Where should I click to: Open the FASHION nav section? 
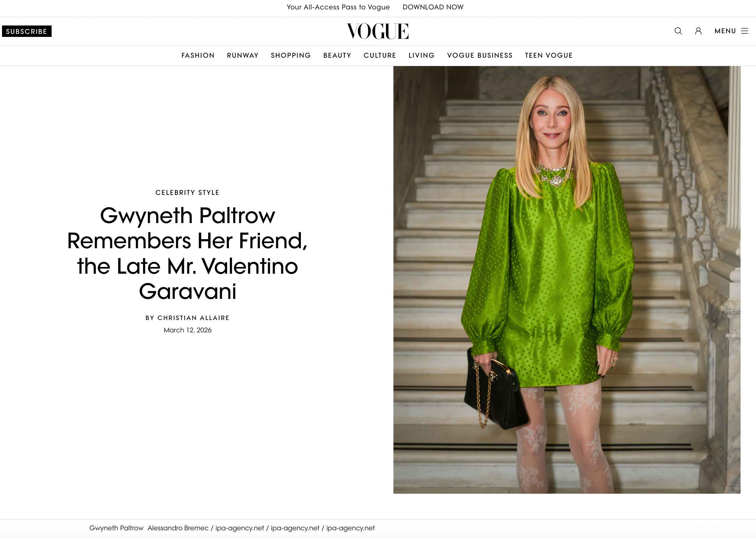click(x=198, y=55)
